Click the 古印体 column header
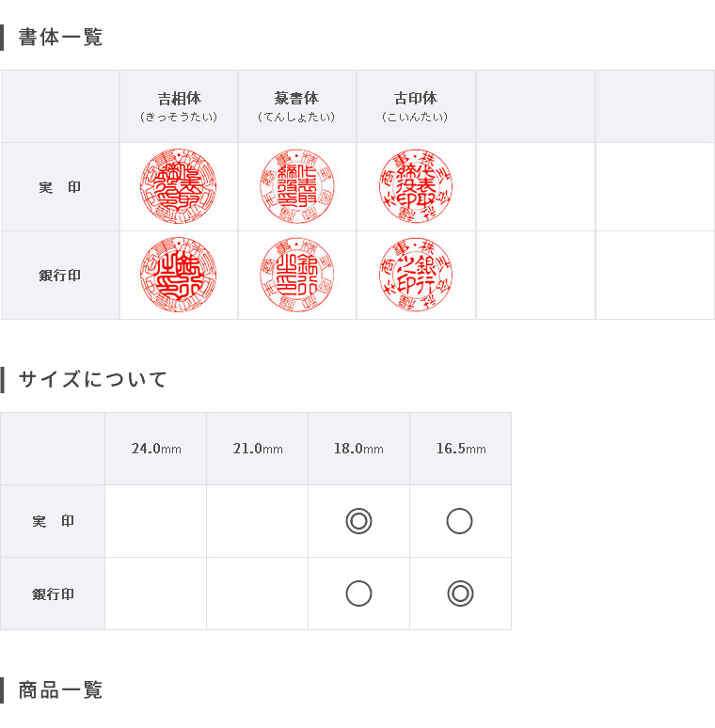715x728 pixels. tap(416, 107)
